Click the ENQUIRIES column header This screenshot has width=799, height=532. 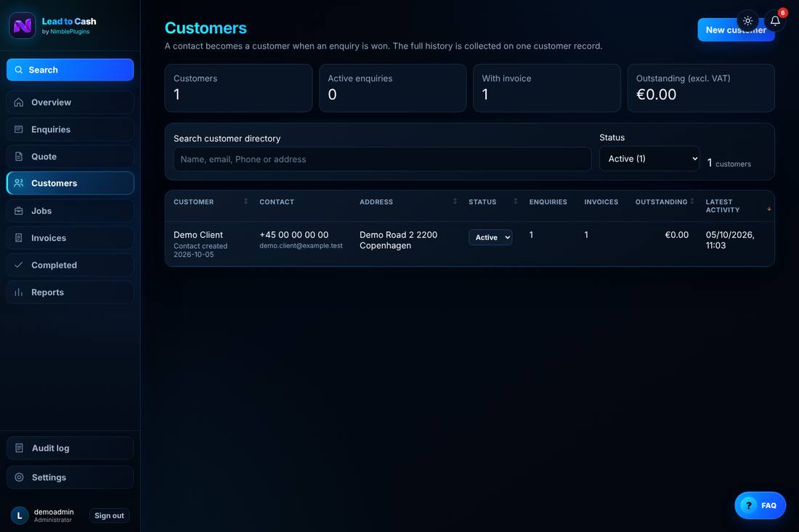tap(548, 202)
